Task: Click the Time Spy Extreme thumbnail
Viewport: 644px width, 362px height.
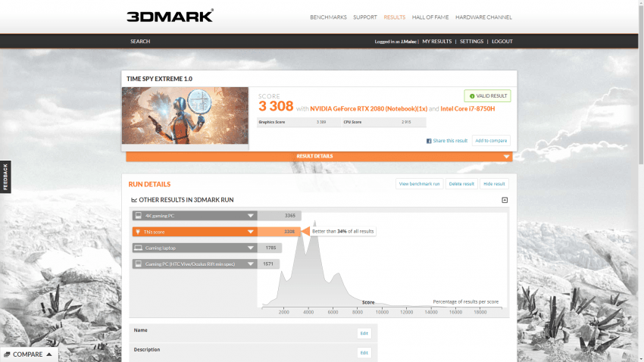Action: pos(185,116)
